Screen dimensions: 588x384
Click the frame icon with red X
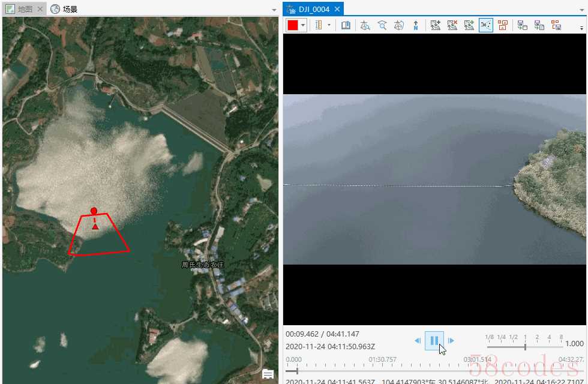coord(452,25)
